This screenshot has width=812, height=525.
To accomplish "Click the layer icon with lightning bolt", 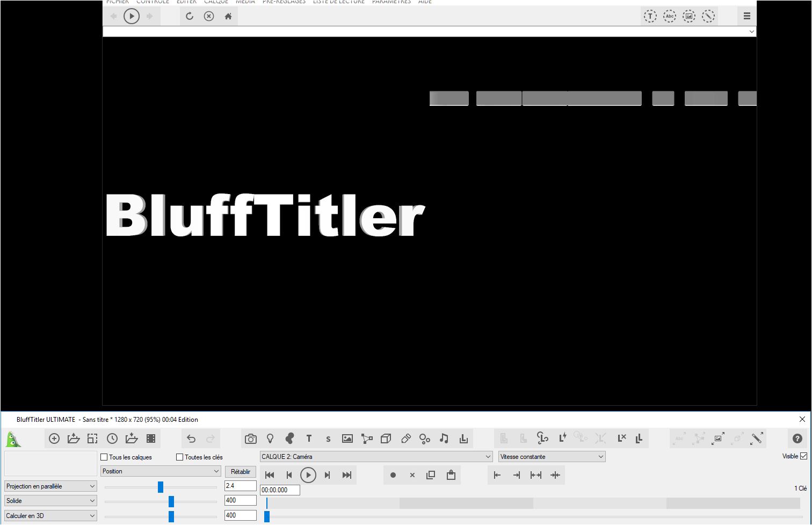I will pyautogui.click(x=562, y=438).
